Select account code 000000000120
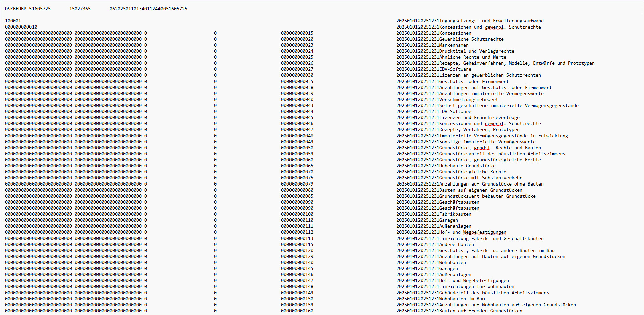 297,250
